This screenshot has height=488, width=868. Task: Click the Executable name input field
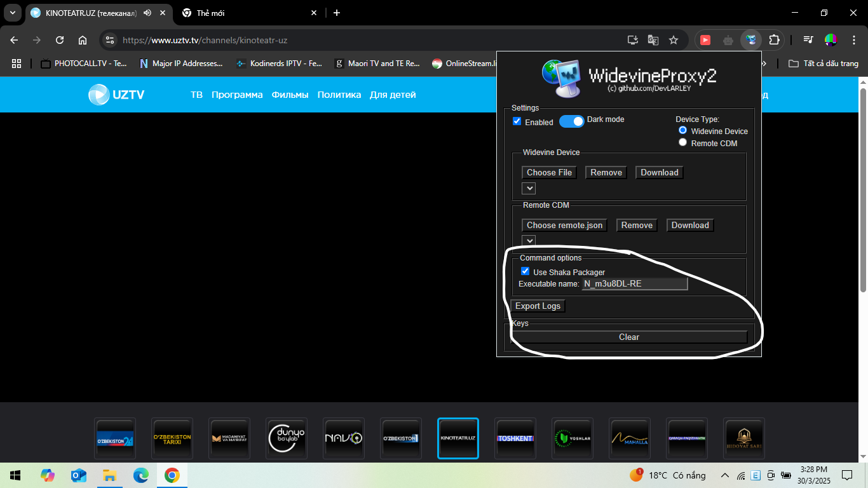[x=635, y=283]
